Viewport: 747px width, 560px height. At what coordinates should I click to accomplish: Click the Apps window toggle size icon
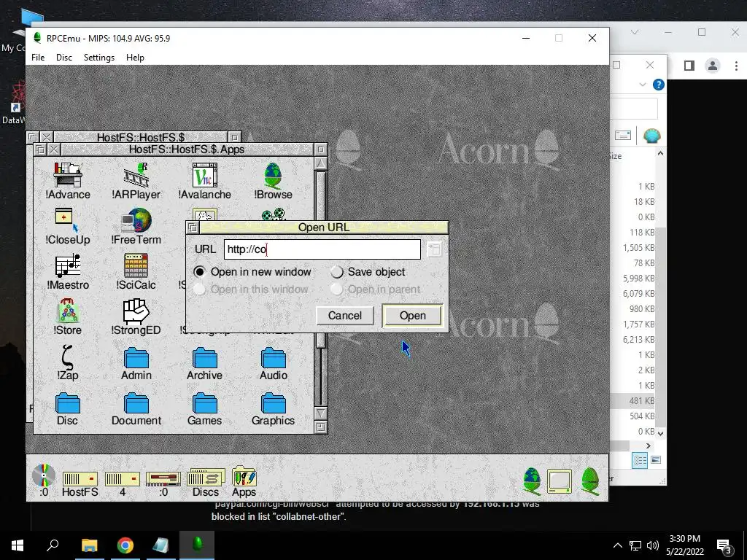[x=321, y=149]
